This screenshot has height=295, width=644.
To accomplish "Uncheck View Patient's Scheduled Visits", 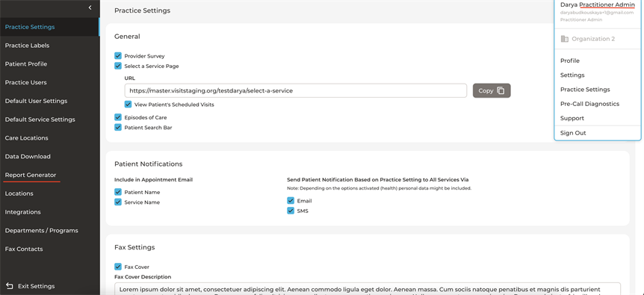I will coord(129,105).
